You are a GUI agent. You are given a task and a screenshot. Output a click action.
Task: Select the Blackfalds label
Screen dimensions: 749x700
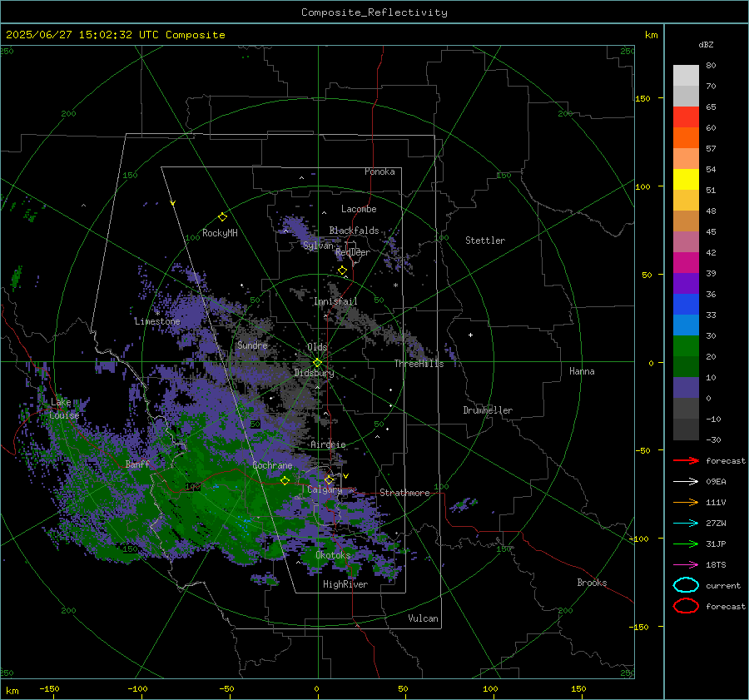354,231
